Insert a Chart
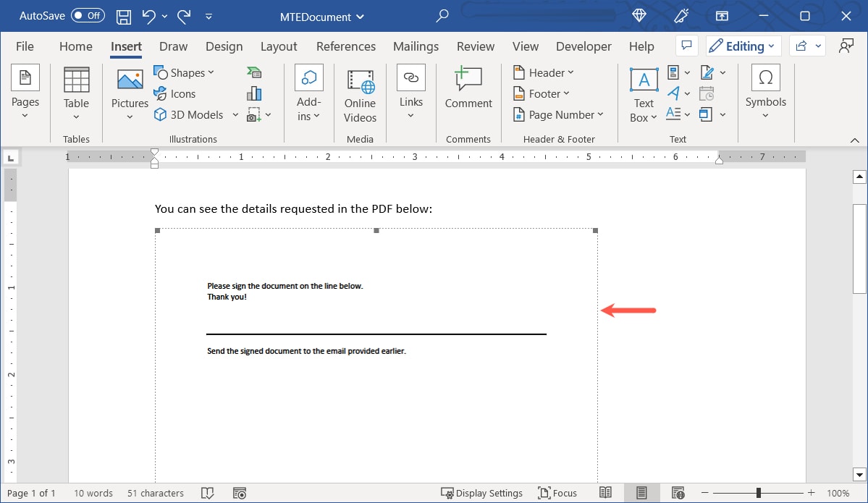Image resolution: width=868 pixels, height=503 pixels. tap(253, 93)
